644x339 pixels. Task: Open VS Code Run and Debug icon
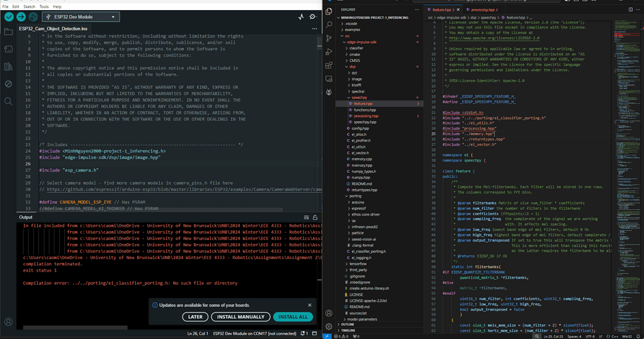[x=329, y=52]
